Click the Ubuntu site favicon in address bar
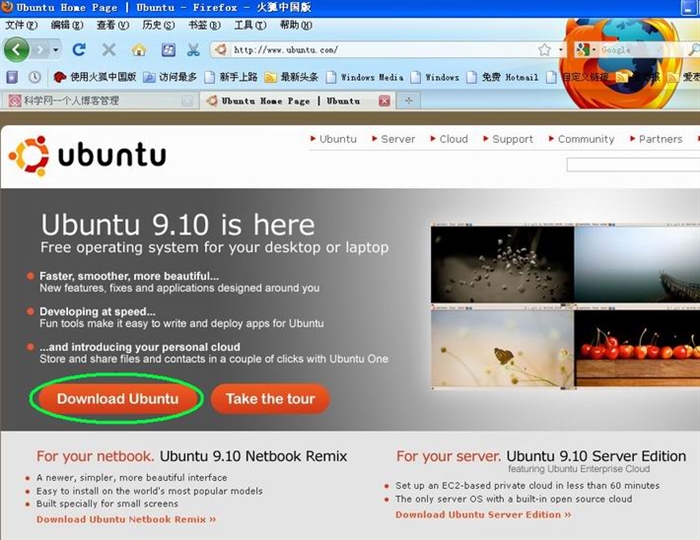Viewport: 700px width, 540px height. click(x=221, y=50)
